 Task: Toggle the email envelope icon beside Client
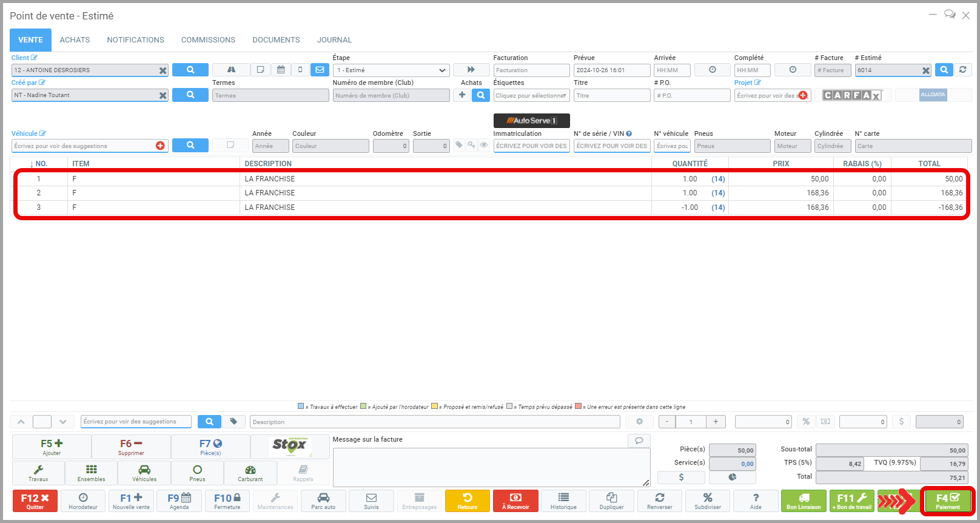click(x=320, y=70)
